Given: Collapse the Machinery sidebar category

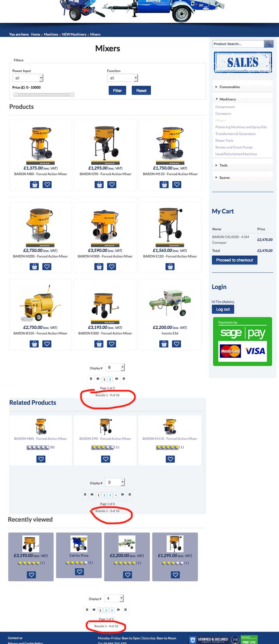Looking at the screenshot, I should [x=227, y=99].
